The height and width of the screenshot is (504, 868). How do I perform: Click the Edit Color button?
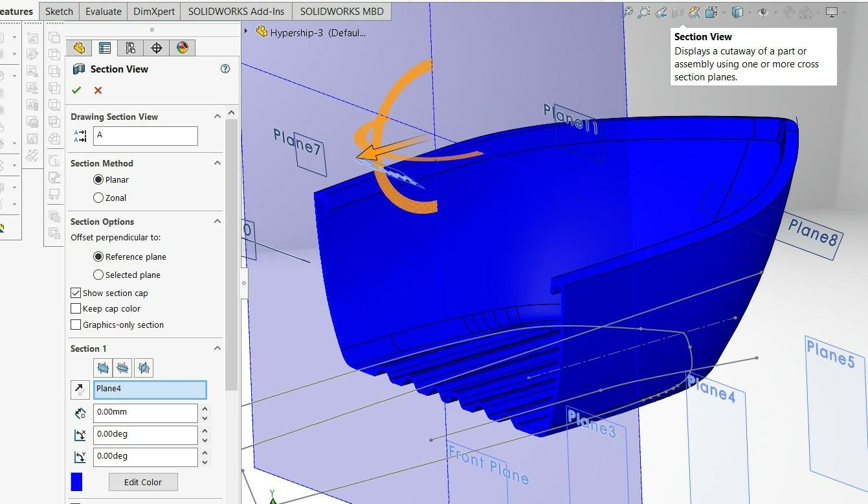(143, 481)
